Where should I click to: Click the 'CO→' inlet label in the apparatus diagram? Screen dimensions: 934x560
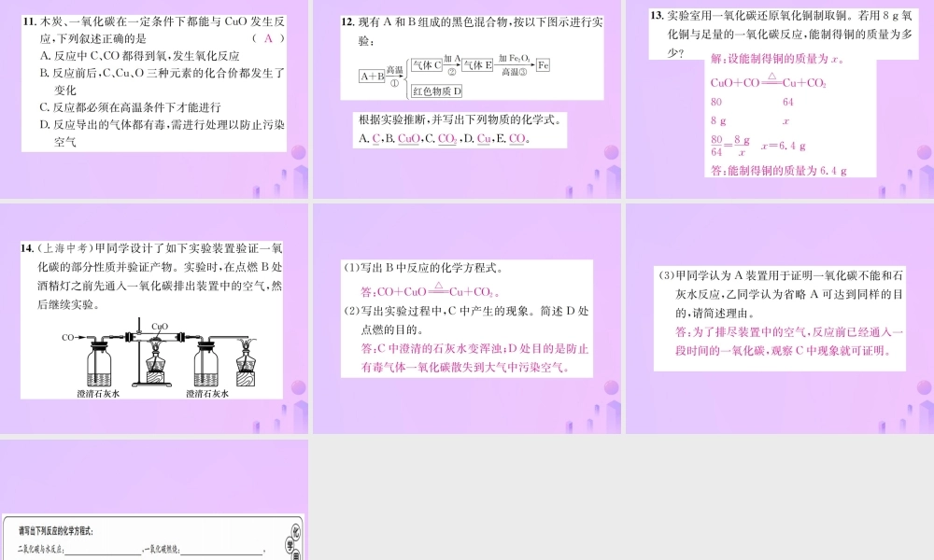pyautogui.click(x=75, y=338)
